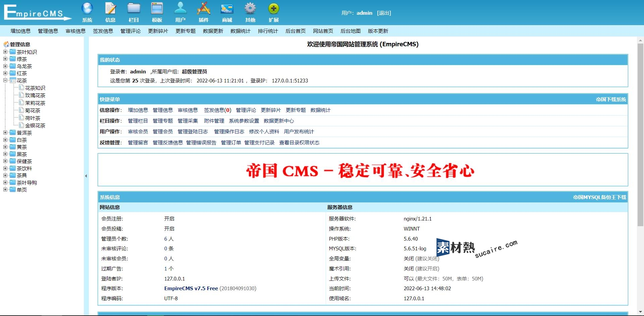Viewport: 644px width, 316px height.
Task: Open the 插件 tools icon
Action: point(204,9)
